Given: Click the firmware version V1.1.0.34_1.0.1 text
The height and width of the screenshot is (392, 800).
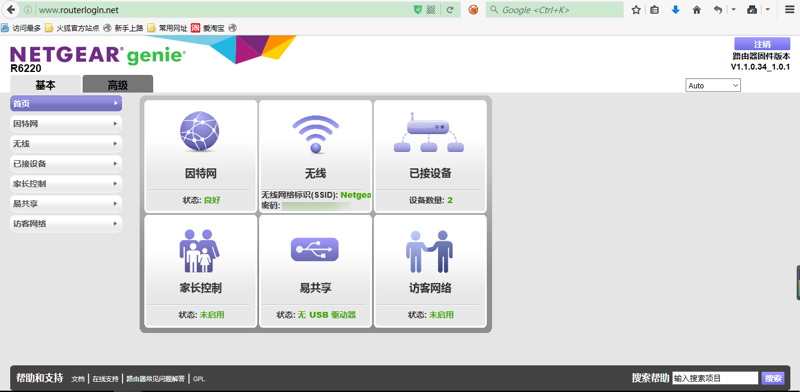Looking at the screenshot, I should [x=760, y=67].
